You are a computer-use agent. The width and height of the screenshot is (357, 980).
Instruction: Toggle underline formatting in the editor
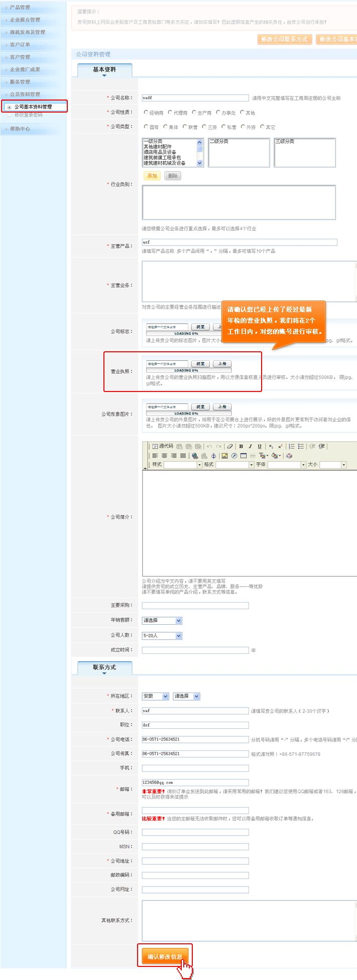point(259,446)
